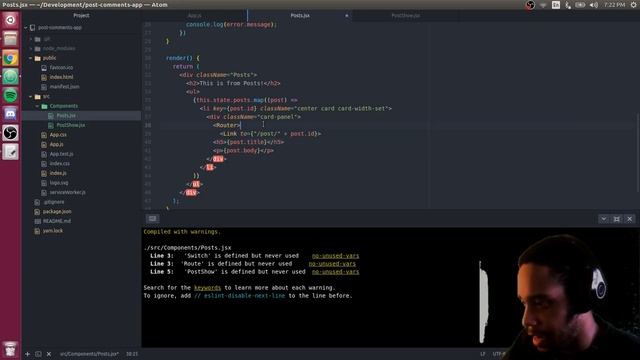Open the En keyboard layout indicator
This screenshot has width=640, height=360.
coord(556,5)
